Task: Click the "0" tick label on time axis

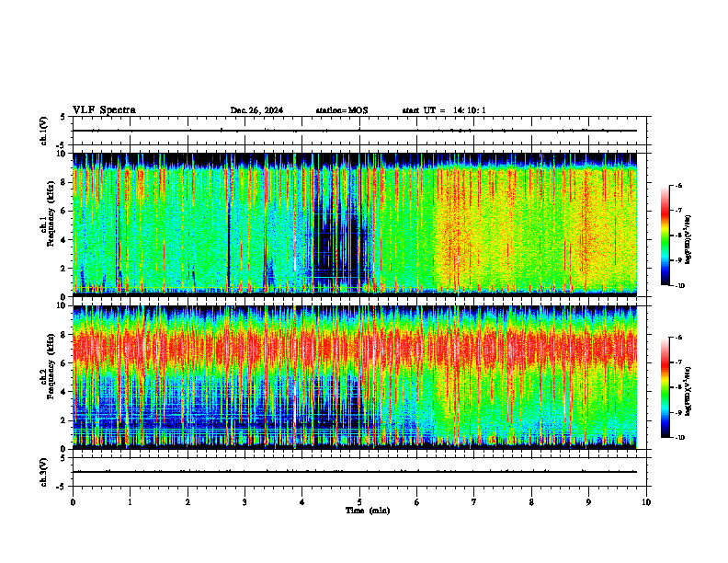Action: [x=73, y=502]
